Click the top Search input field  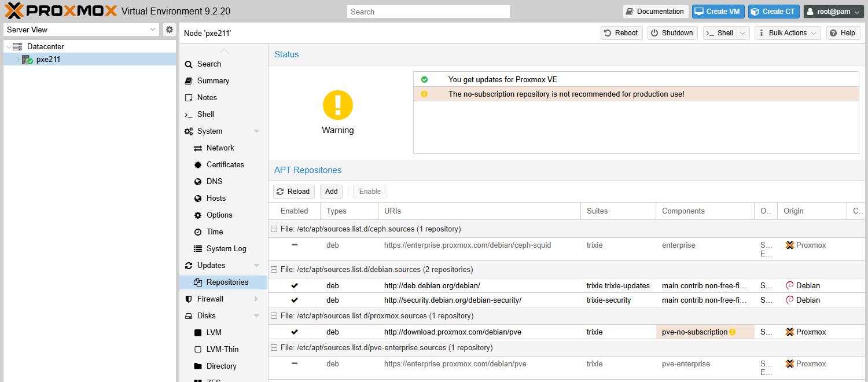(x=428, y=12)
